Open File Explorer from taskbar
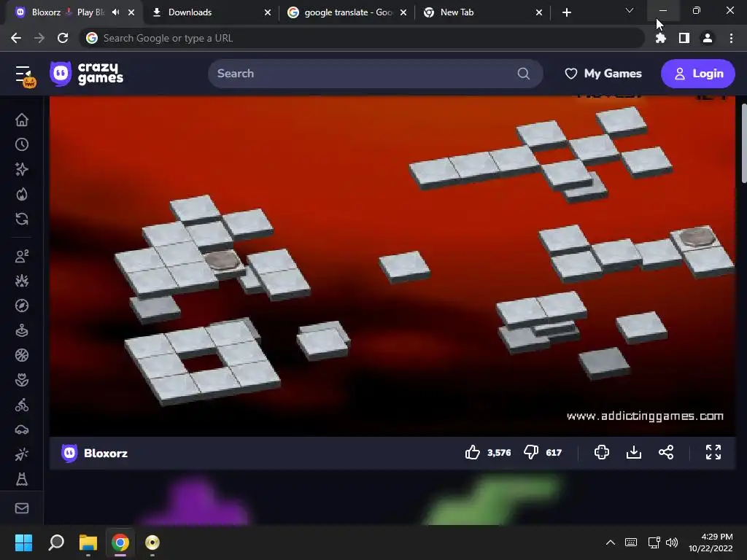 [88, 542]
